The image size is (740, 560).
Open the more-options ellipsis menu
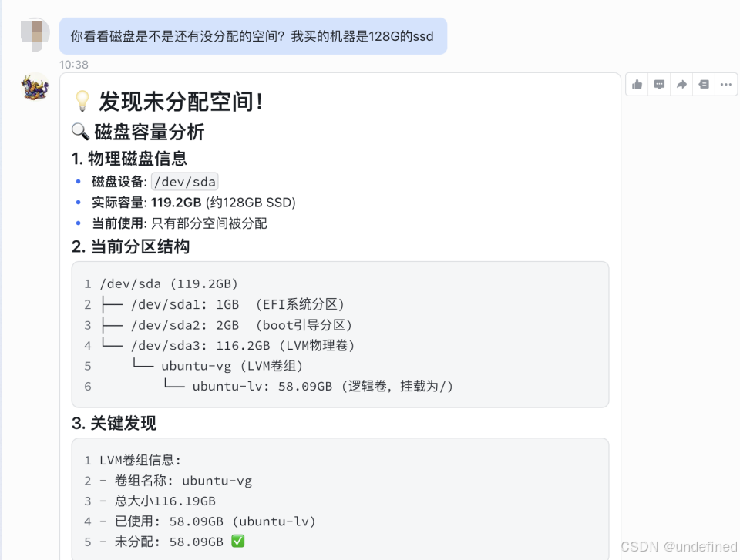click(x=725, y=85)
